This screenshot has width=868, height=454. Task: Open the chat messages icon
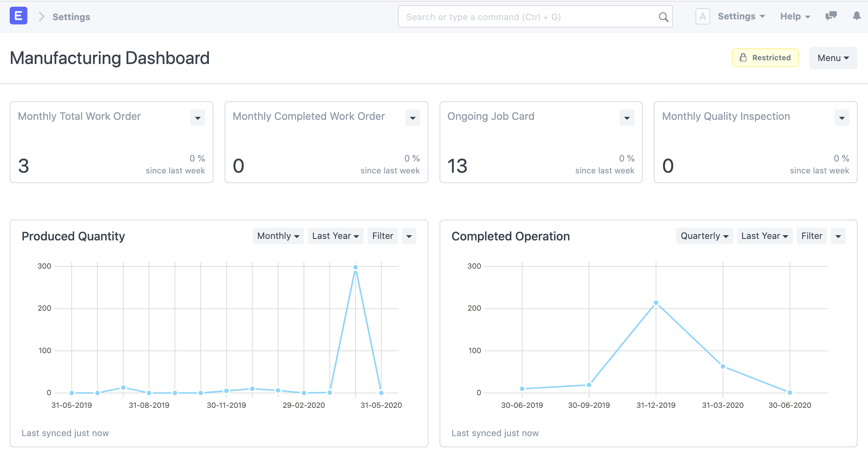point(830,16)
